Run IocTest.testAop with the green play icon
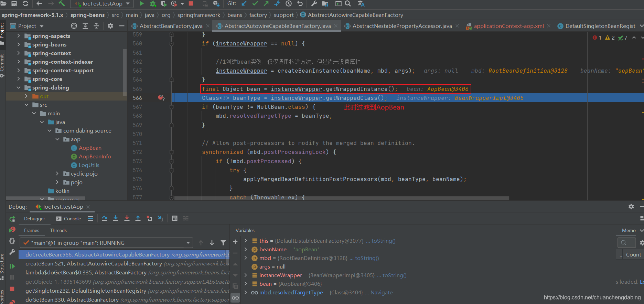Screen dimensions: 644x304 click(x=141, y=3)
